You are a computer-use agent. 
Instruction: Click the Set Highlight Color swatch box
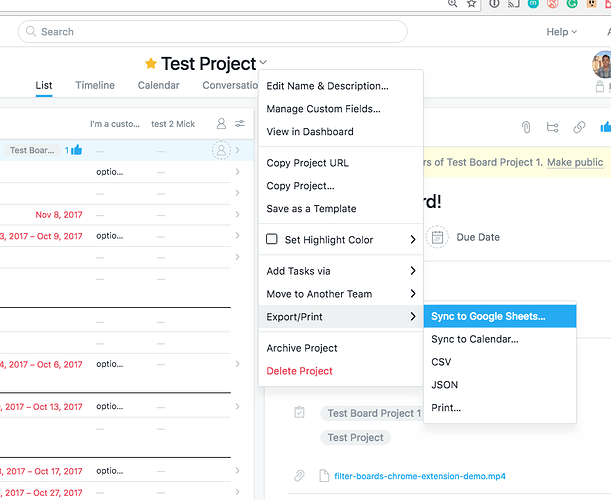tap(272, 239)
